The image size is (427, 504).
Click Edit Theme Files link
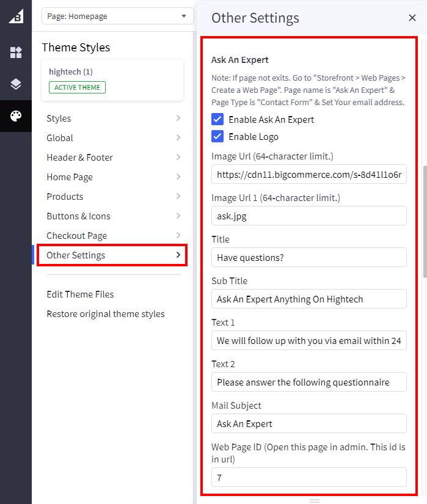[x=80, y=294]
